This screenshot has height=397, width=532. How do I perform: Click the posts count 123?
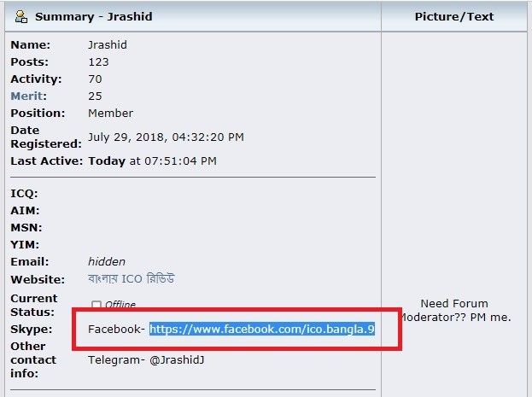click(98, 62)
